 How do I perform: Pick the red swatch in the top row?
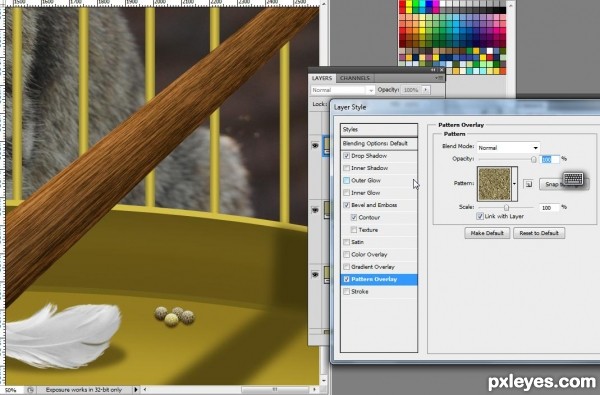pyautogui.click(x=402, y=3)
